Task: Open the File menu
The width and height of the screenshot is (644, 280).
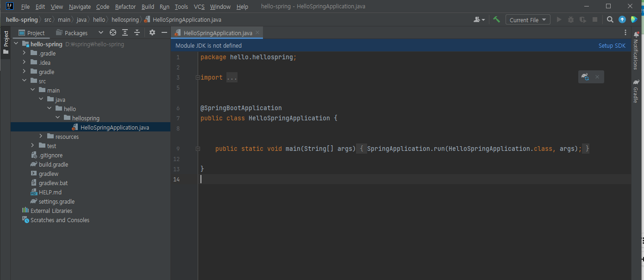Action: click(x=25, y=7)
